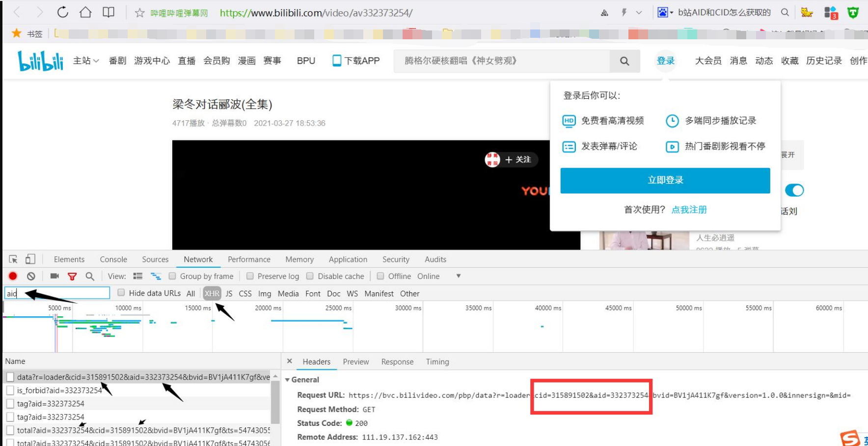The width and height of the screenshot is (868, 446).
Task: Open the browser toolbar chevron dropdown
Action: tap(639, 13)
